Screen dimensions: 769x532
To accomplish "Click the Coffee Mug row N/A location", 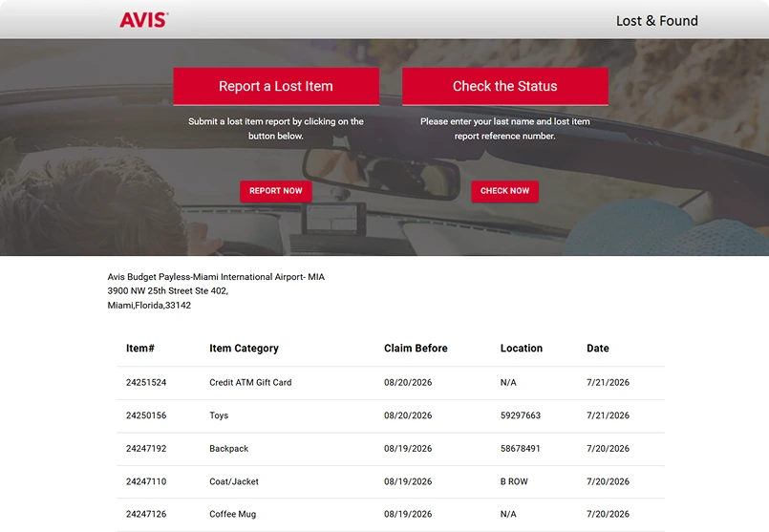I will tap(508, 514).
